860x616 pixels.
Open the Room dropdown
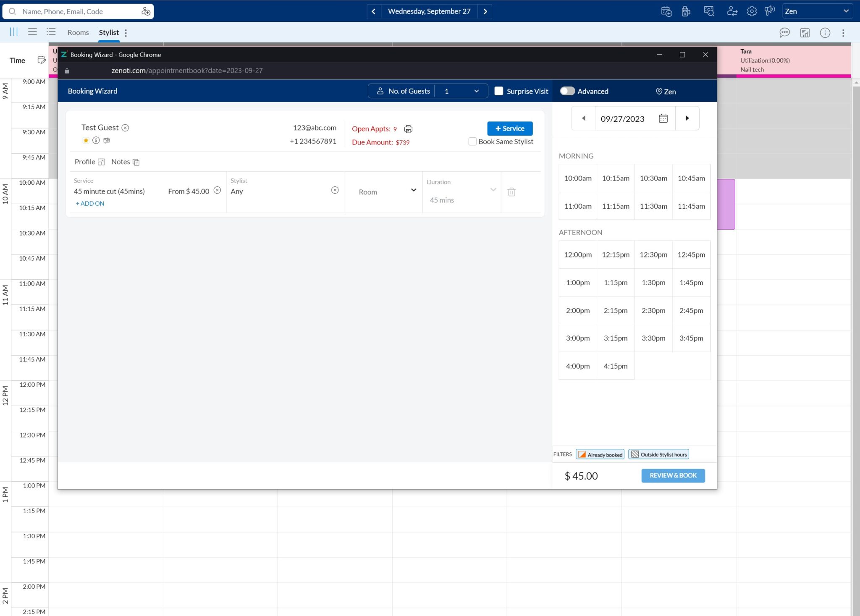pyautogui.click(x=387, y=191)
